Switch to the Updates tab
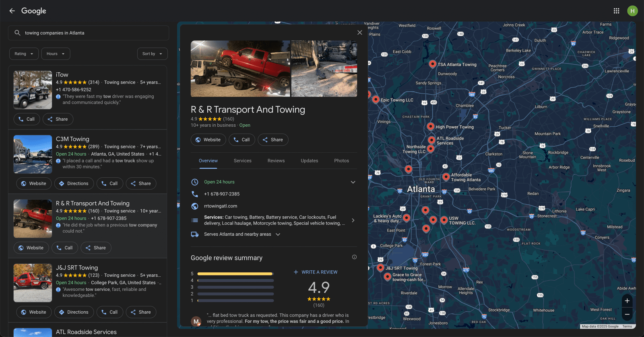The height and width of the screenshot is (337, 644). coord(310,160)
